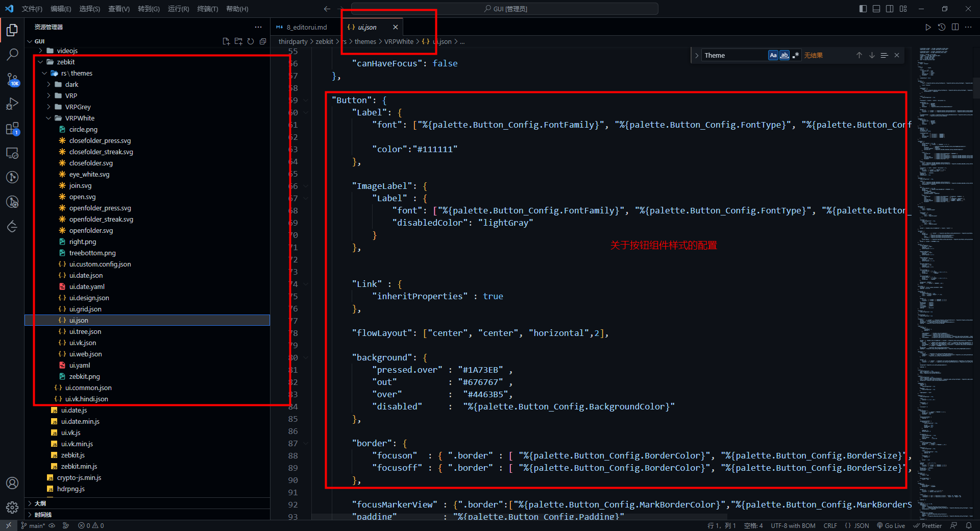The width and height of the screenshot is (980, 531).
Task: Expand replace field in find widget
Action: click(697, 55)
